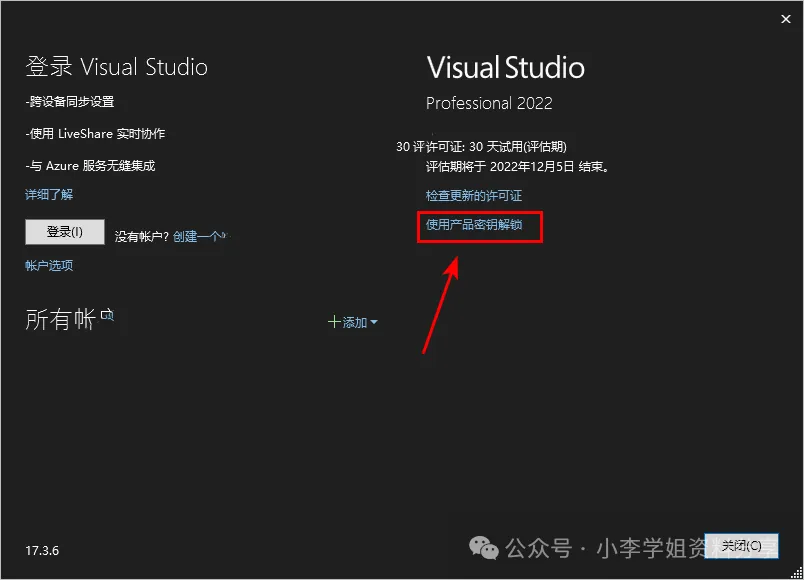Screen dimensions: 804x580
Task: Click the 30 天试用(评估期) license text
Action: [518, 147]
